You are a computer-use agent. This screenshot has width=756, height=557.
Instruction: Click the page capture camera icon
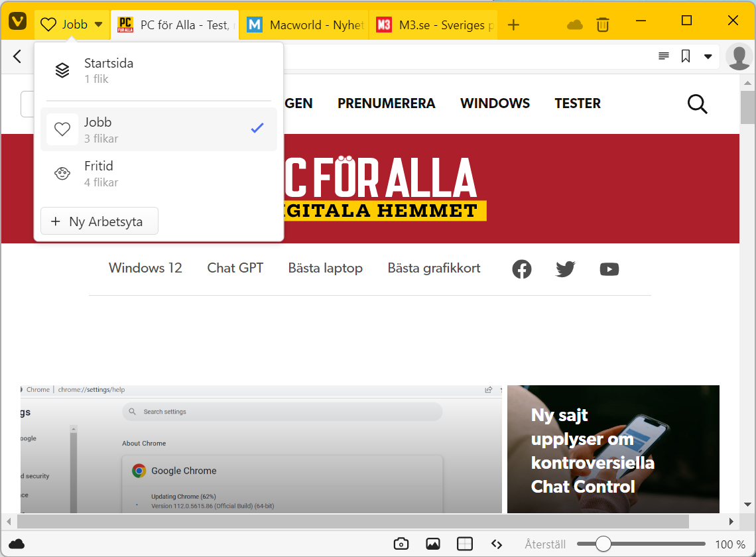[401, 544]
